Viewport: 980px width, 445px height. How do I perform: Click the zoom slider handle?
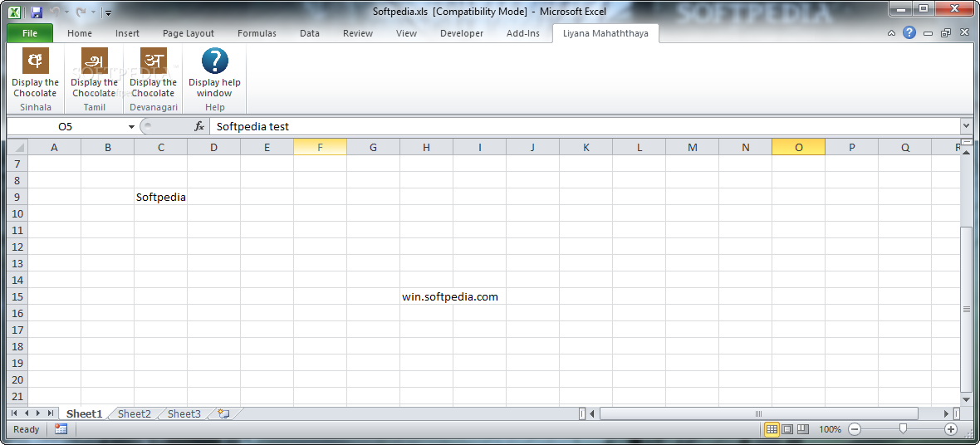pos(903,429)
